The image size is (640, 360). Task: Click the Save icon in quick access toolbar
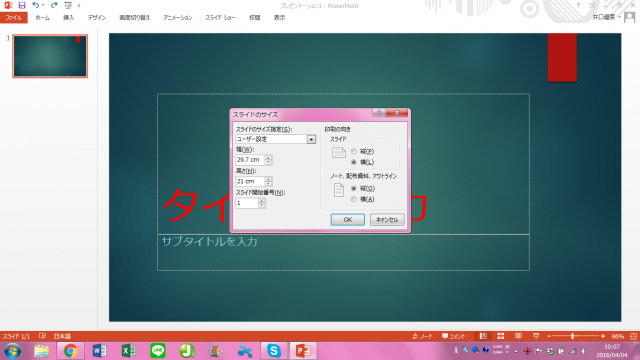[22, 5]
